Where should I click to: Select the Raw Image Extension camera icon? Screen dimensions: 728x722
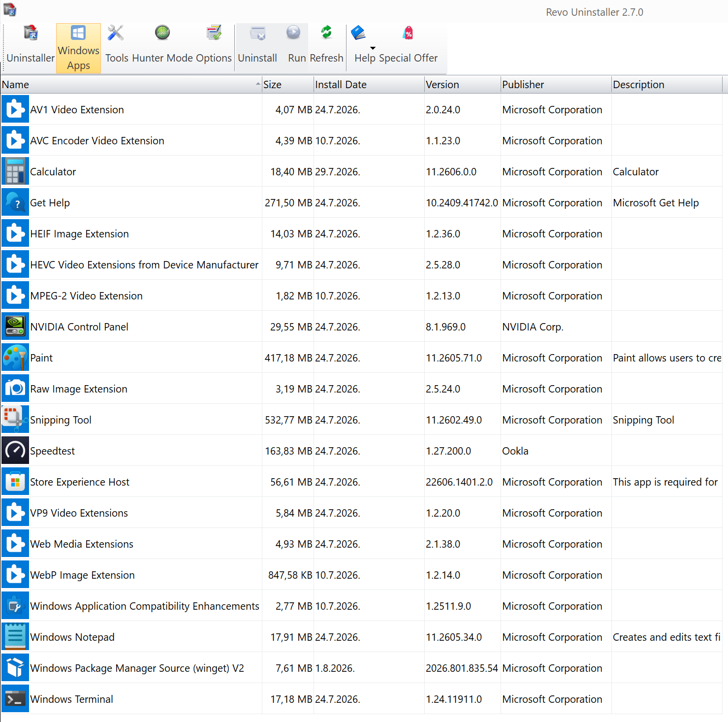[15, 389]
